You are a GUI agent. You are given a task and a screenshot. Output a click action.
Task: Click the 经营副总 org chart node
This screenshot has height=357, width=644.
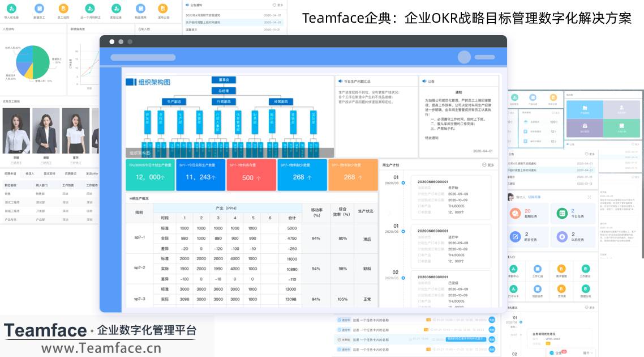pyautogui.click(x=281, y=101)
